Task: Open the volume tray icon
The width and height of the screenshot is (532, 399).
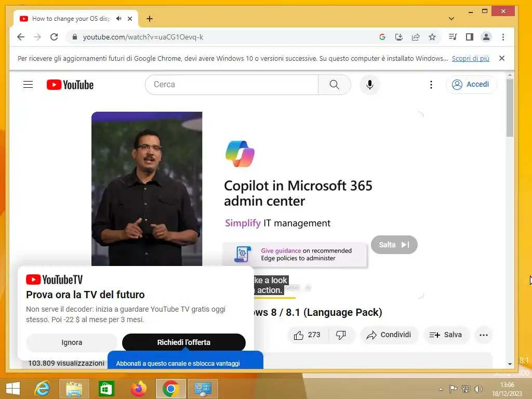Action: coord(478,389)
